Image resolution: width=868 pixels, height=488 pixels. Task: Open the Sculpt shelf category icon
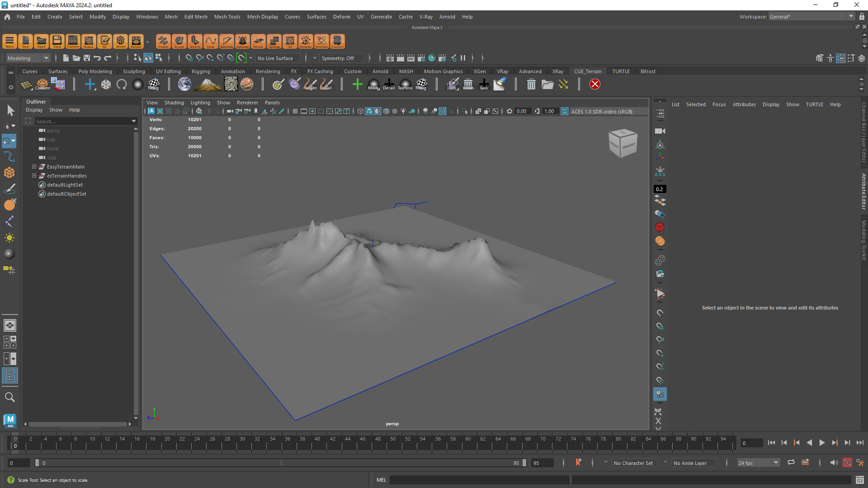click(x=179, y=42)
